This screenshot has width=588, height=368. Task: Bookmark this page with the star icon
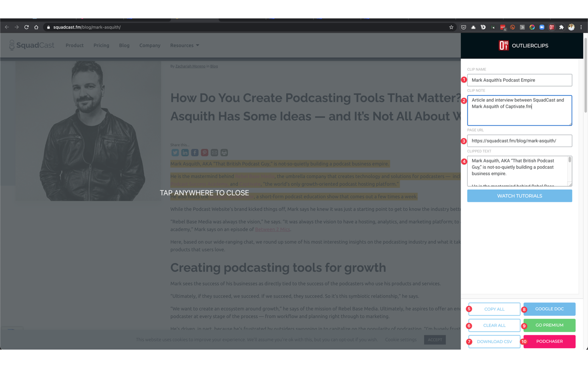(x=451, y=27)
